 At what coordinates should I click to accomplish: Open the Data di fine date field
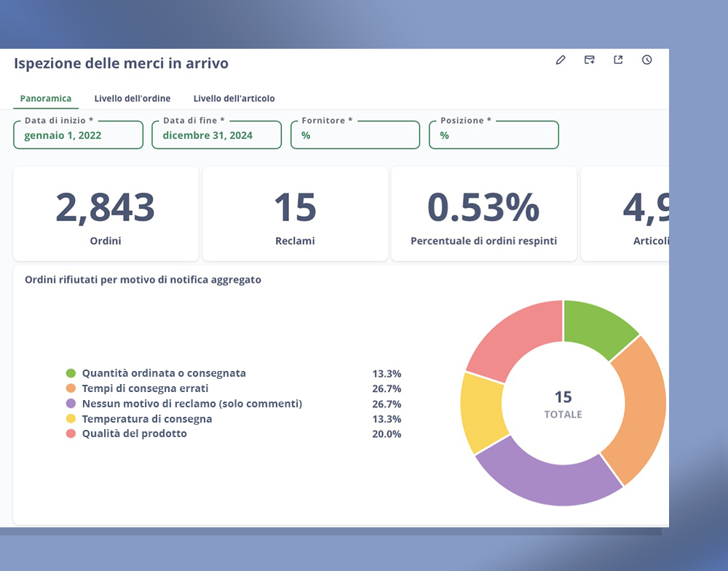[x=216, y=135]
